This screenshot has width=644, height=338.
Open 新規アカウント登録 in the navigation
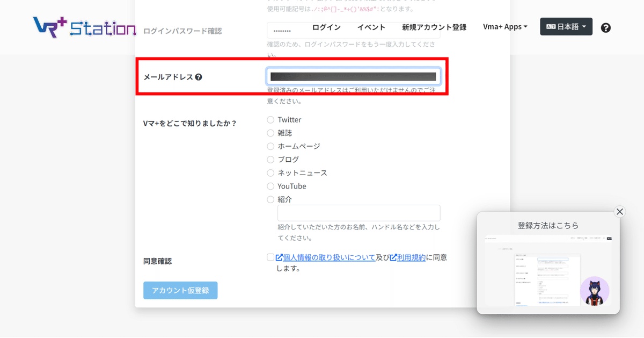(x=434, y=27)
